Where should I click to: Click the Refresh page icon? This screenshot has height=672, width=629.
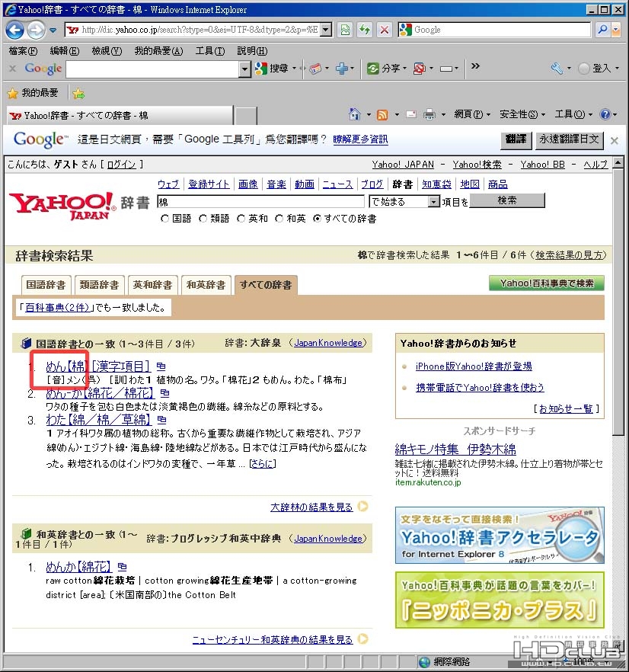(x=365, y=30)
